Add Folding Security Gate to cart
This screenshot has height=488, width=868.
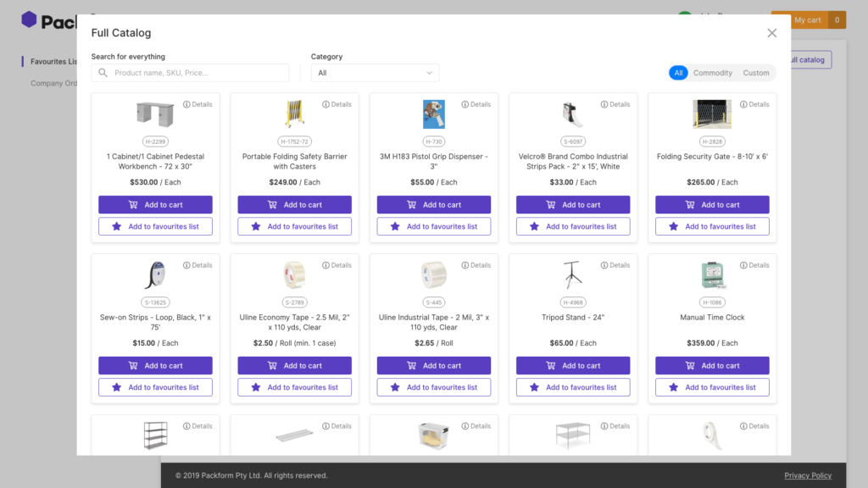(712, 205)
